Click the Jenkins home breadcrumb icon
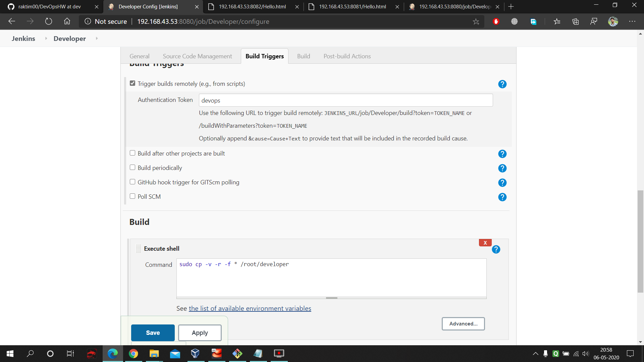This screenshot has width=644, height=362. 23,39
